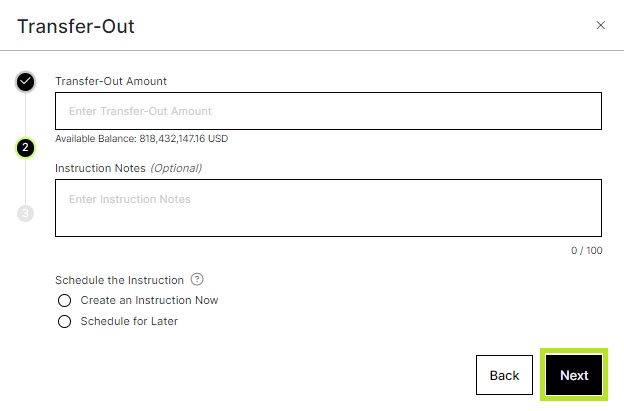Click the Schedule for Later label text
Screen dimensions: 624x411
(x=129, y=321)
